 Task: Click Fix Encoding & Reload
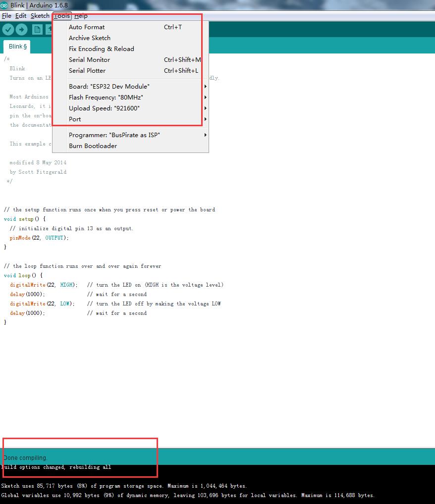130,49
